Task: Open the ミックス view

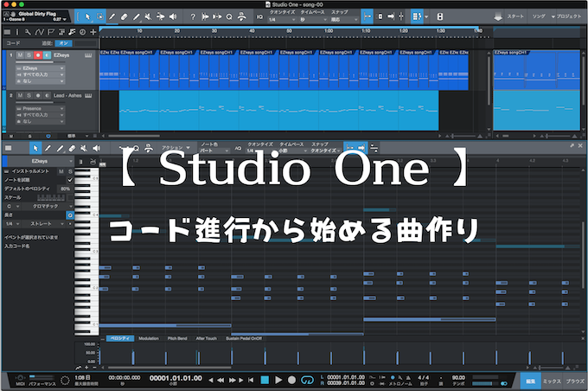Action: click(552, 381)
